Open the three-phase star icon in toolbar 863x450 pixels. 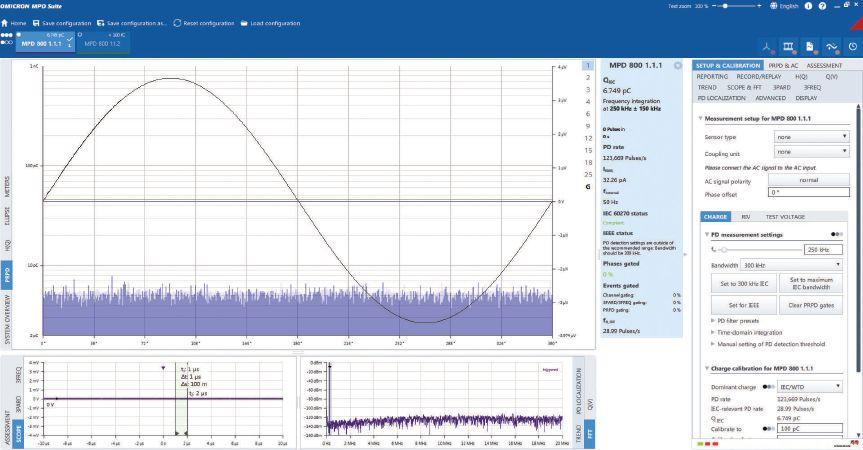[x=767, y=47]
